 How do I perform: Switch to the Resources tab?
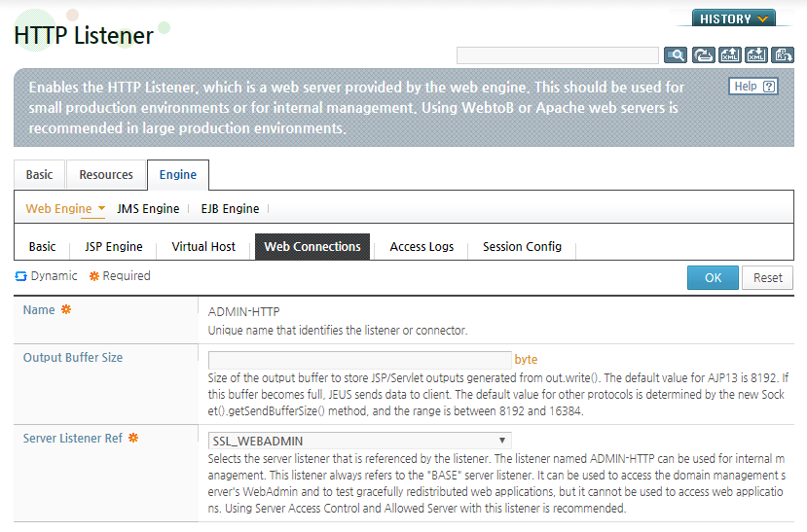[106, 175]
